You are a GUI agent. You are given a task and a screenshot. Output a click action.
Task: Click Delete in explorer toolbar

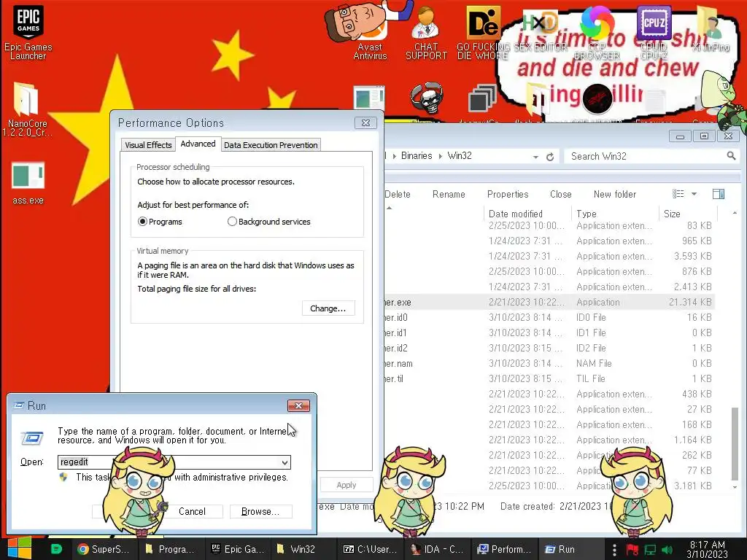tap(398, 194)
